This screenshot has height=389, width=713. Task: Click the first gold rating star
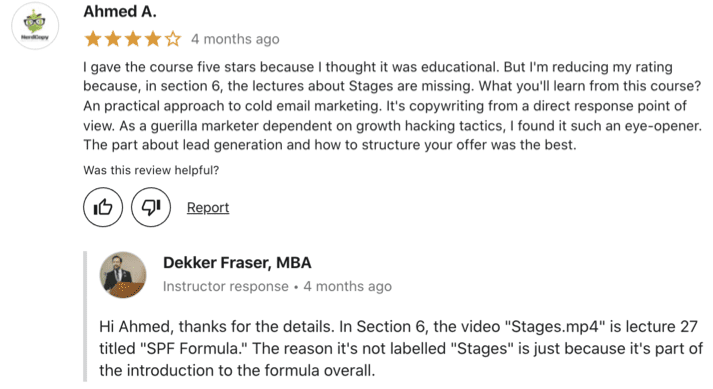[93, 39]
